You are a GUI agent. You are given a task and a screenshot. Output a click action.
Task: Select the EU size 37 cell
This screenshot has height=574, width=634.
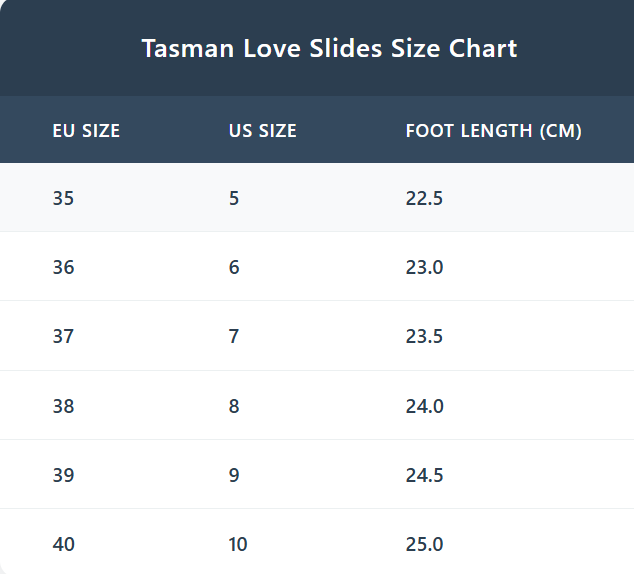64,336
